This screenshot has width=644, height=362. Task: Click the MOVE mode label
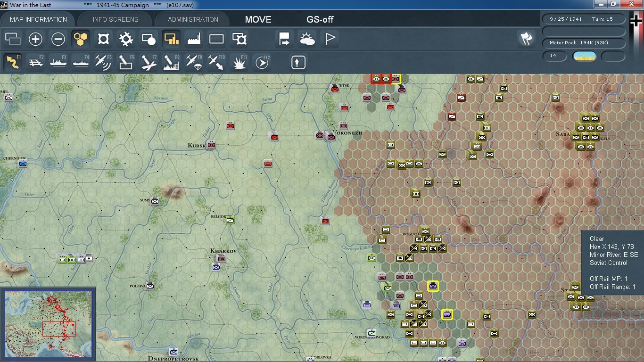tap(258, 19)
